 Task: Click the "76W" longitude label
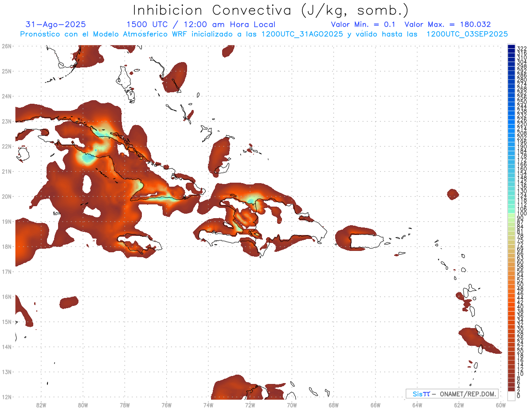pos(166,404)
